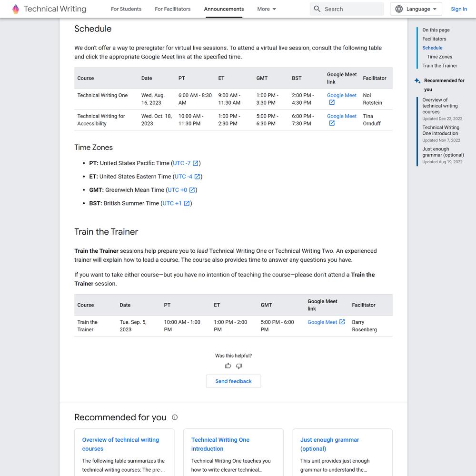This screenshot has height=476, width=476.
Task: Expand the More dropdown menu
Action: pyautogui.click(x=267, y=9)
